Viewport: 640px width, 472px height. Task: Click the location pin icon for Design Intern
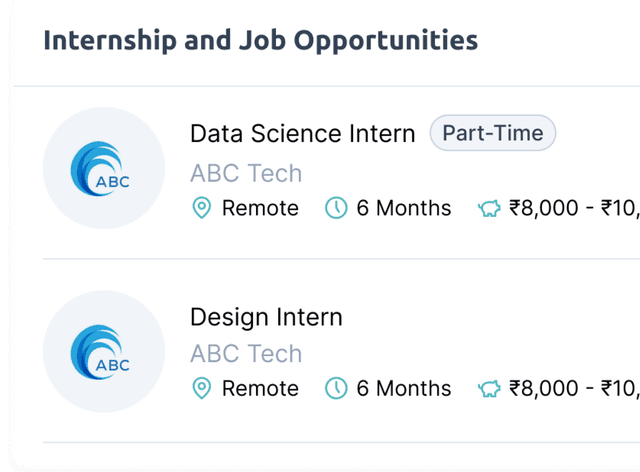click(202, 388)
